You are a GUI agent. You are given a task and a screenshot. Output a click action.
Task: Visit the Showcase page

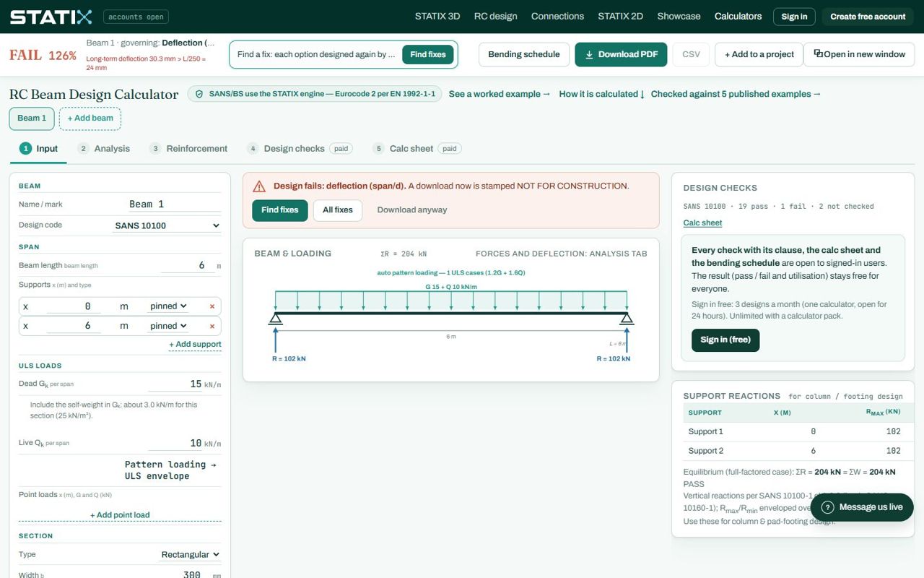679,16
